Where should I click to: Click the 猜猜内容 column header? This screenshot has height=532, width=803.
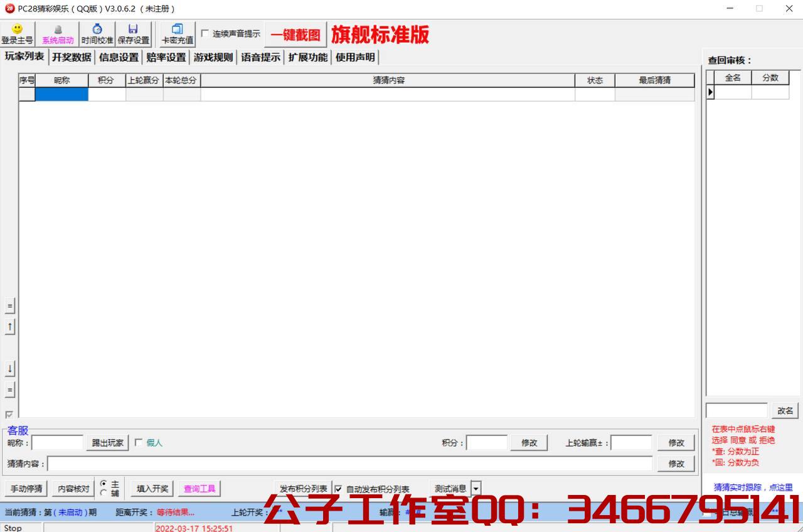tap(388, 80)
